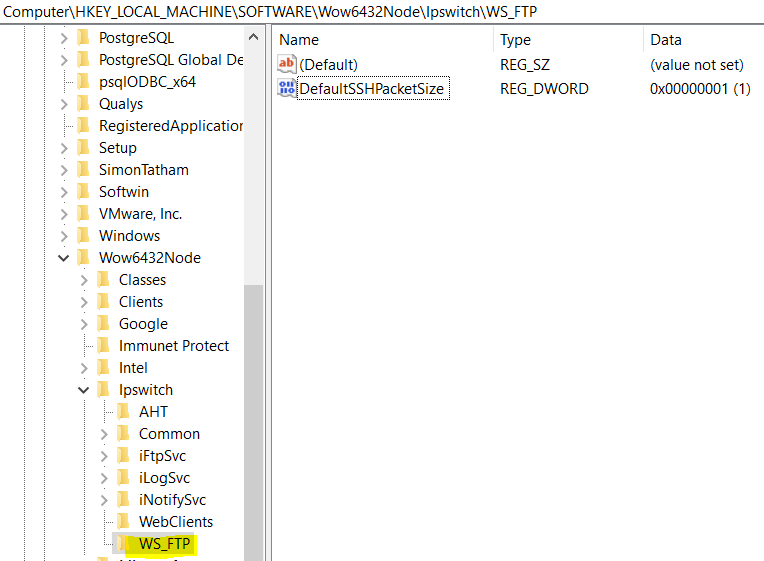
Task: Click the (Default) string value icon
Action: [x=287, y=65]
